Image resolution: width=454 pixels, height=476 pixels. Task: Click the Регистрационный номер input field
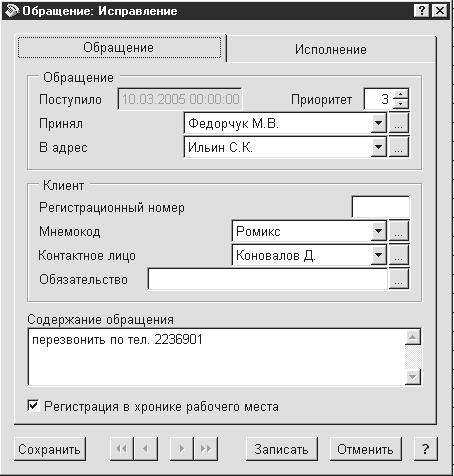381,207
